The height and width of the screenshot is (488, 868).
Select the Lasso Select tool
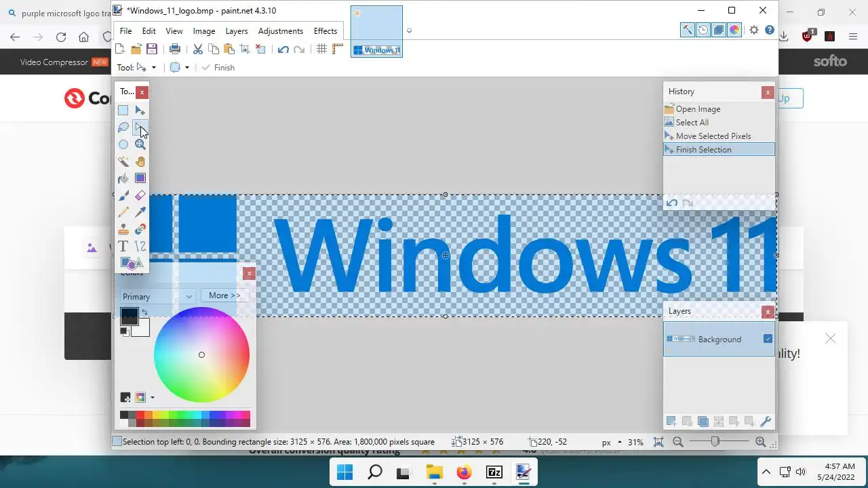tap(123, 127)
